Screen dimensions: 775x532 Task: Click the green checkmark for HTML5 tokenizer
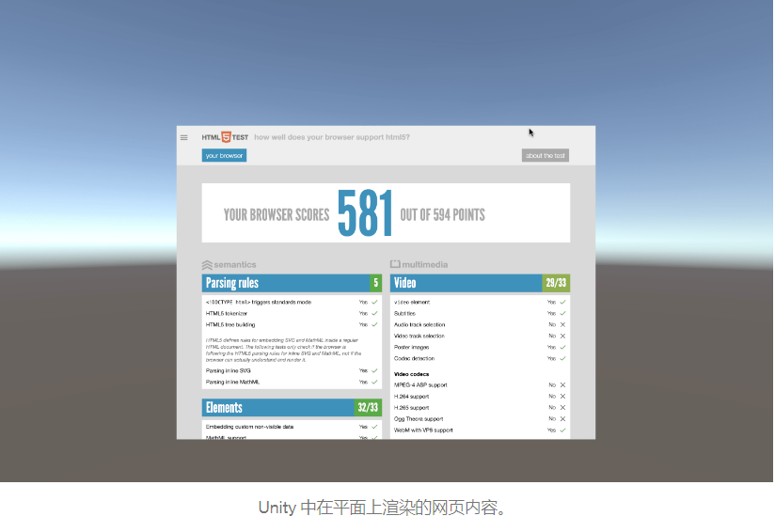[x=374, y=314]
